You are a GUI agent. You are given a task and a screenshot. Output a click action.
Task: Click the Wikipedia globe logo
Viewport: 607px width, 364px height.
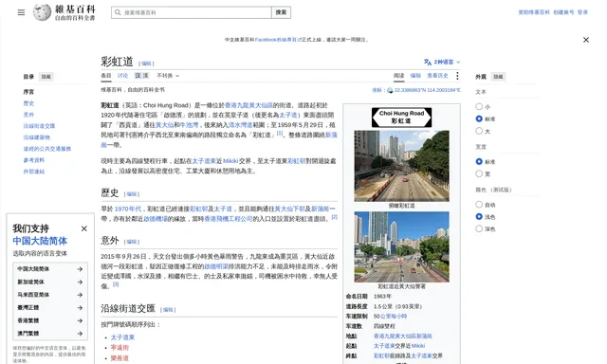point(42,12)
